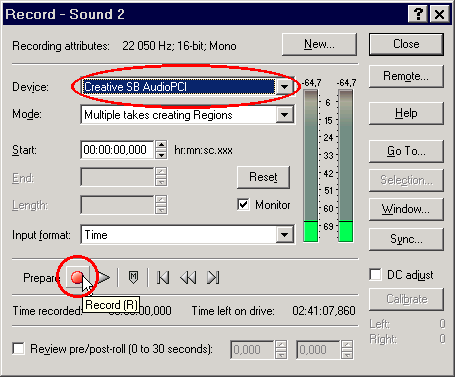
Task: Click the red Record button
Action: tap(78, 277)
